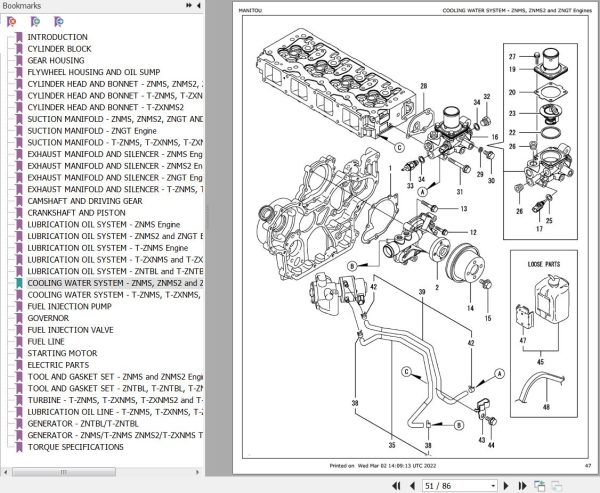Select SUCTION MANIFOLD - ZNGT Engine bookmark
The width and height of the screenshot is (600, 493).
click(x=92, y=131)
